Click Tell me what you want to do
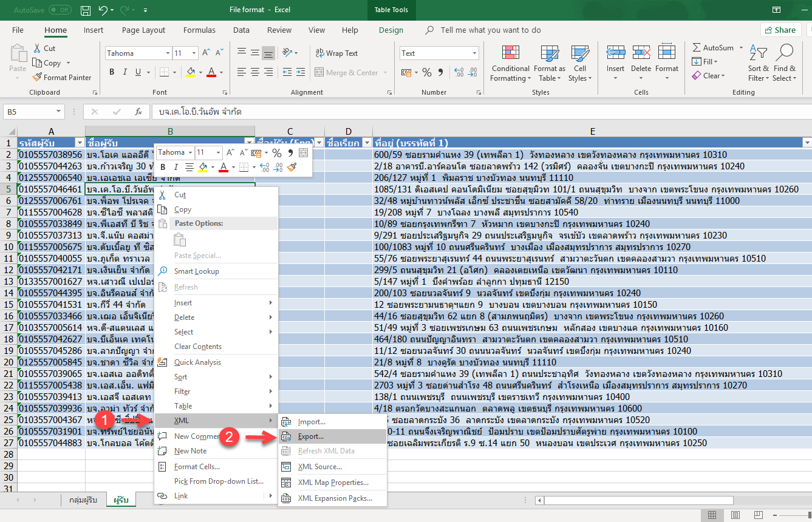The image size is (812, 522). 491,30
